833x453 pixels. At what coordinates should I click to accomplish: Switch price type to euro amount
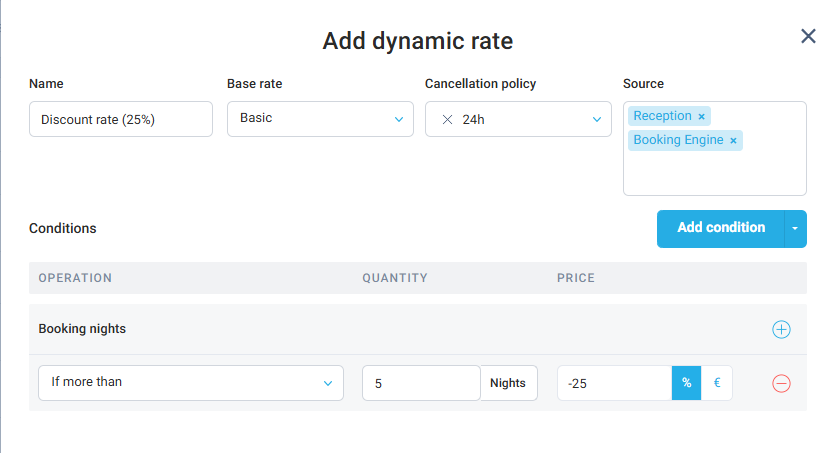716,383
